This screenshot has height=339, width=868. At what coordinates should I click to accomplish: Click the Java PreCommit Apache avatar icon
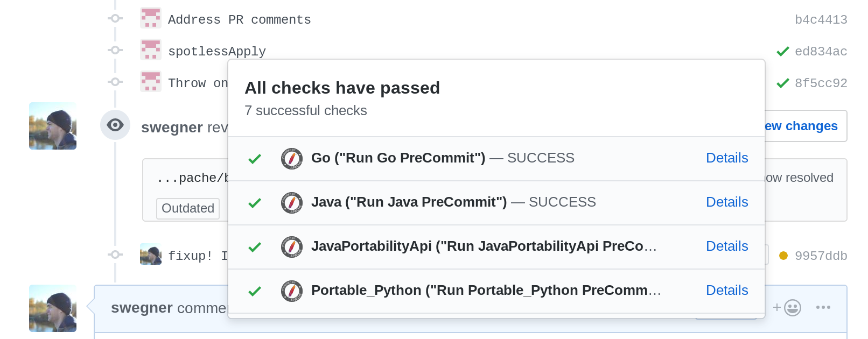pos(291,203)
